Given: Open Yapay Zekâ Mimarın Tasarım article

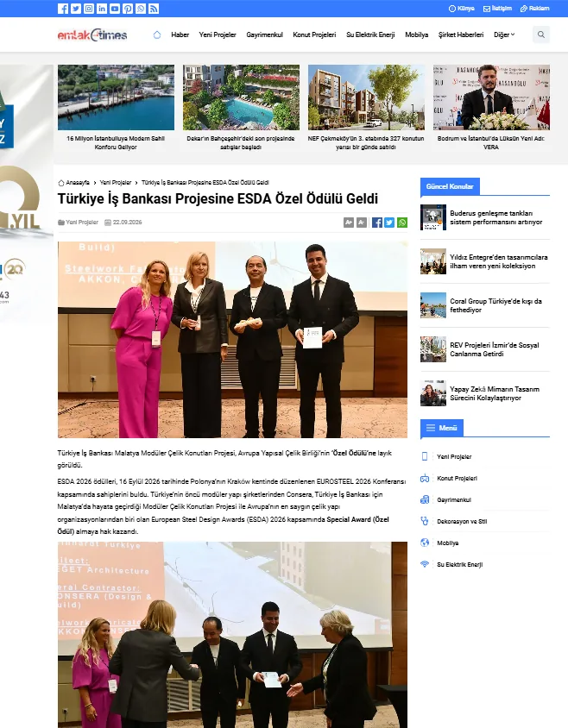Looking at the screenshot, I should click(495, 393).
